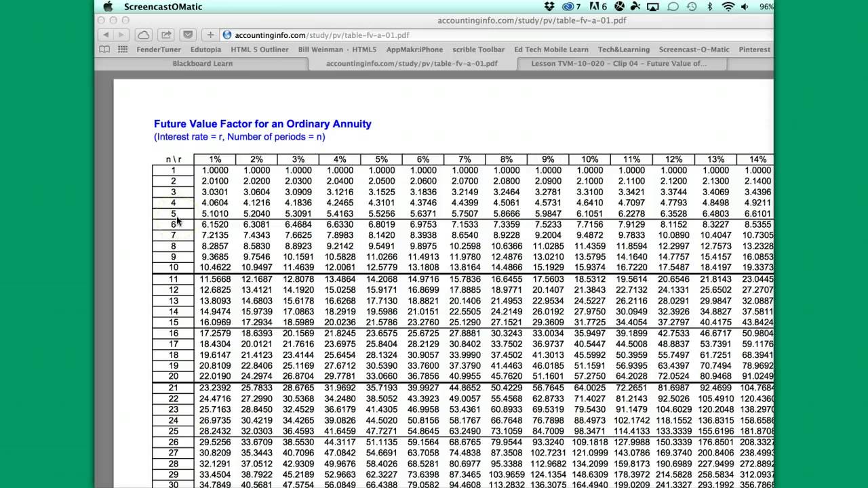Open the ScreencastOMatic application menu
The height and width of the screenshot is (488, 868).
[163, 7]
